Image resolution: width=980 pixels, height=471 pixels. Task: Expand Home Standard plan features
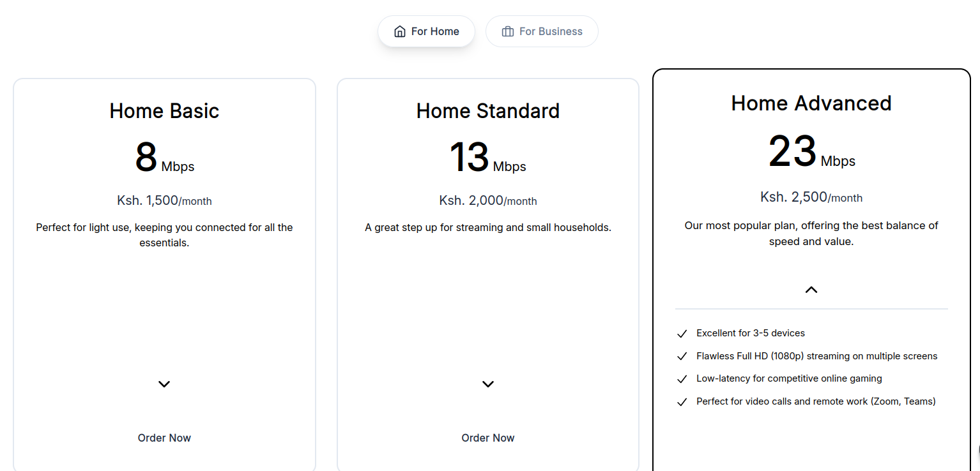[487, 384]
